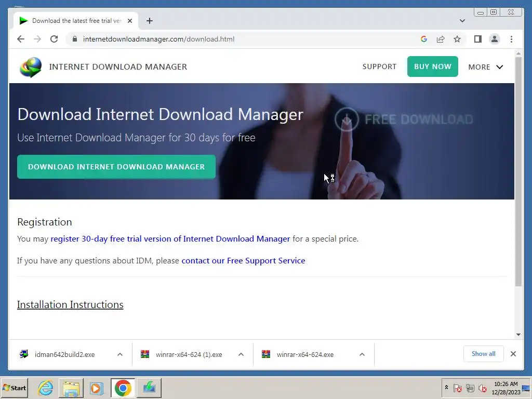The width and height of the screenshot is (532, 399).
Task: Open a new browser tab
Action: tap(149, 21)
